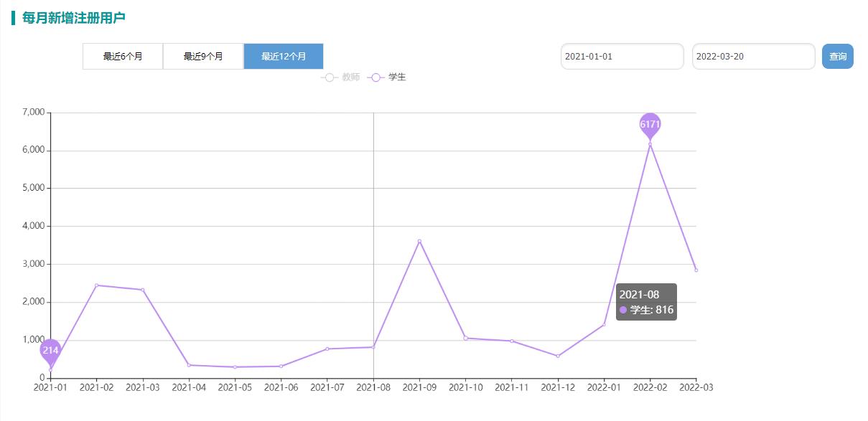This screenshot has height=421, width=868.
Task: Select the 最近6个月 tab
Action: point(123,57)
